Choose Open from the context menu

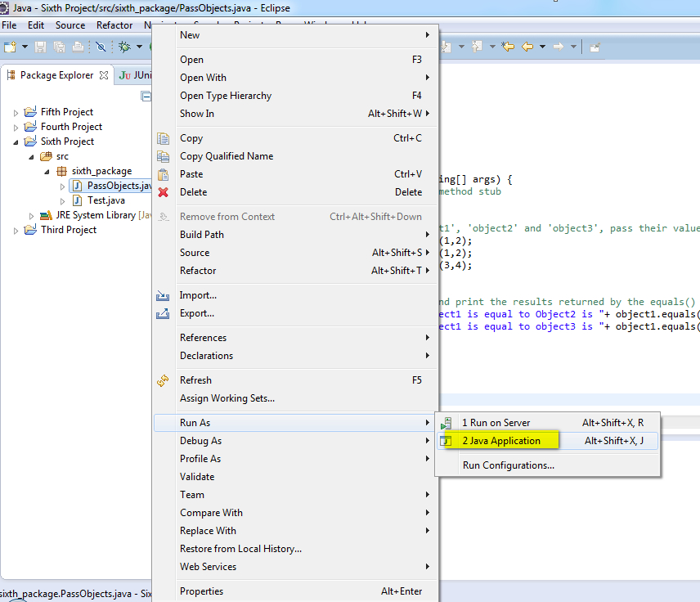(x=295, y=60)
